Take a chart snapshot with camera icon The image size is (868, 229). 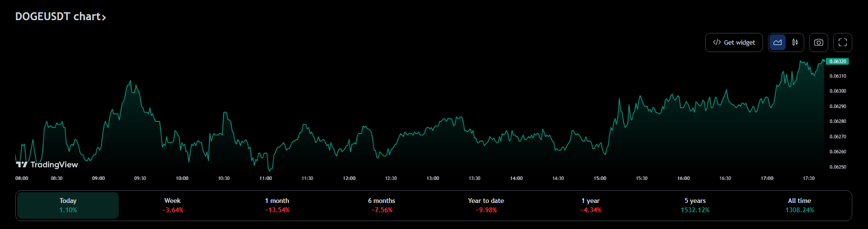[818, 43]
